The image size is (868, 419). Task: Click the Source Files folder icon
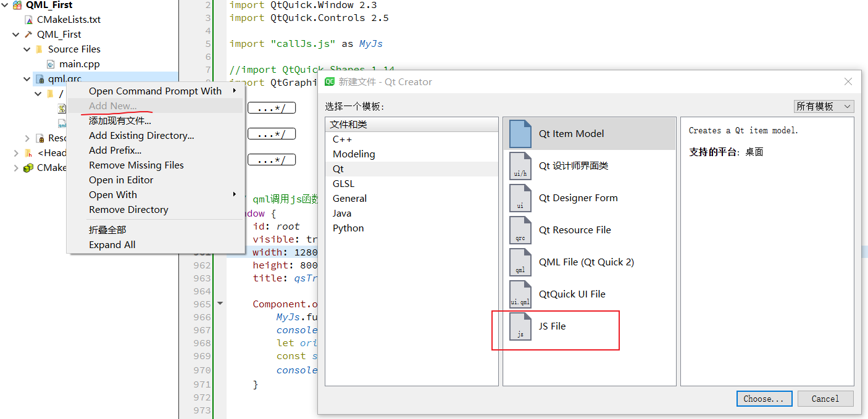coord(40,49)
